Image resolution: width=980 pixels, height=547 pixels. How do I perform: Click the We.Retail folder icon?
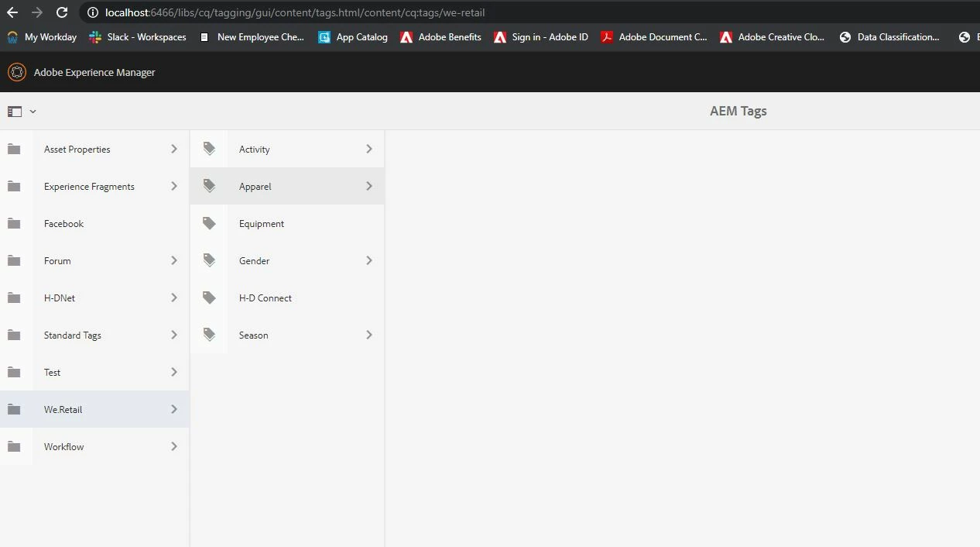pos(14,409)
